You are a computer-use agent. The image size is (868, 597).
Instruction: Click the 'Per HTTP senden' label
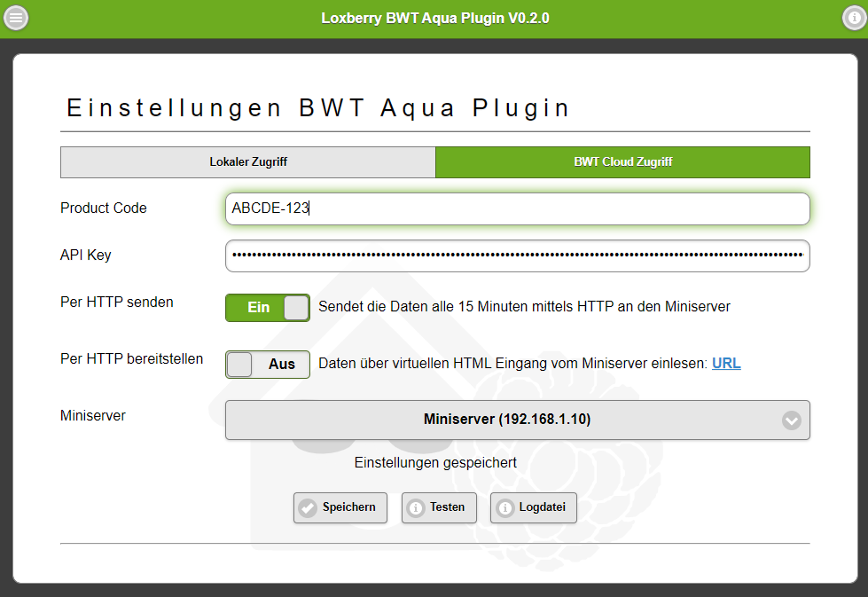117,302
